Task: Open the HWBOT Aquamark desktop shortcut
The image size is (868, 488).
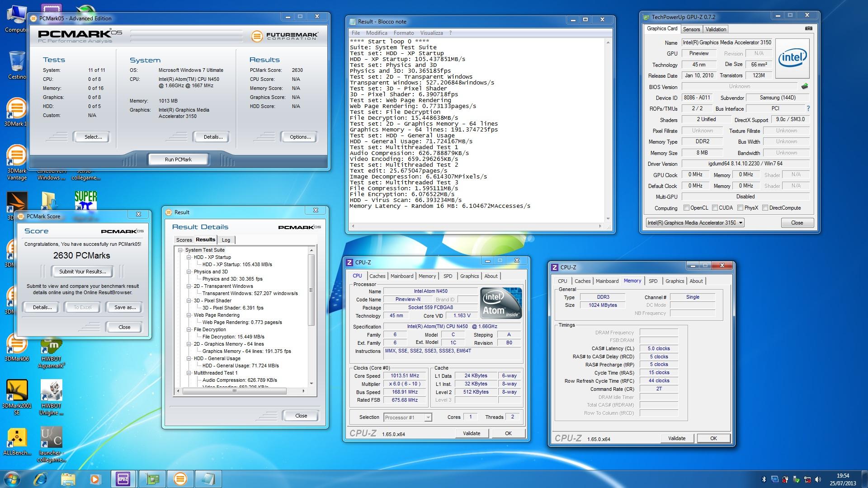Action: pyautogui.click(x=51, y=352)
